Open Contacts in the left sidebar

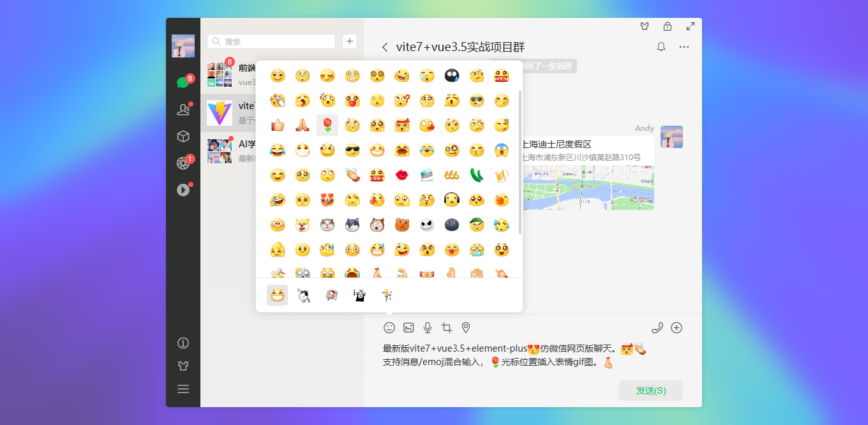coord(183,109)
